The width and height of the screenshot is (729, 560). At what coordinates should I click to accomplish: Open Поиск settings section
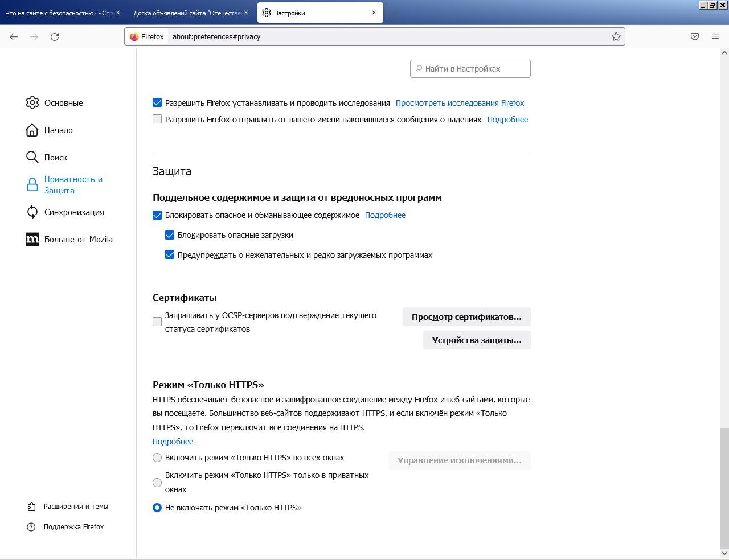[x=47, y=158]
